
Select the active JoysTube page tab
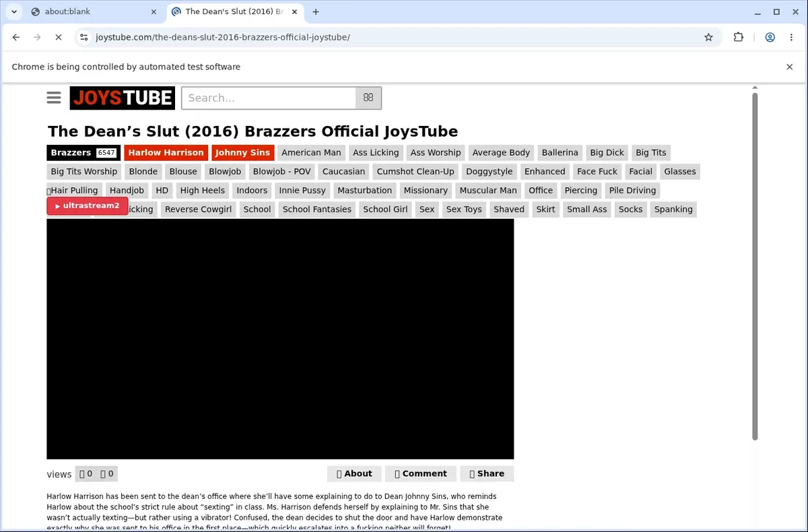click(233, 11)
